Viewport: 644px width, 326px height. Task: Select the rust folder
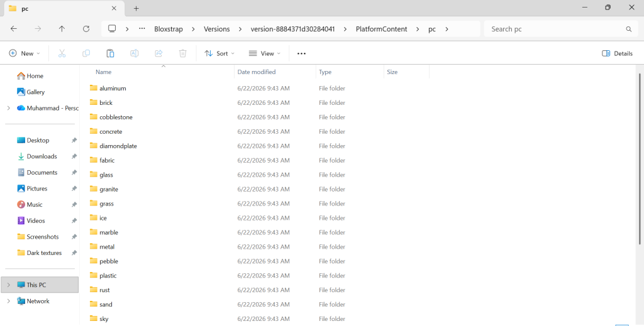pos(100,290)
